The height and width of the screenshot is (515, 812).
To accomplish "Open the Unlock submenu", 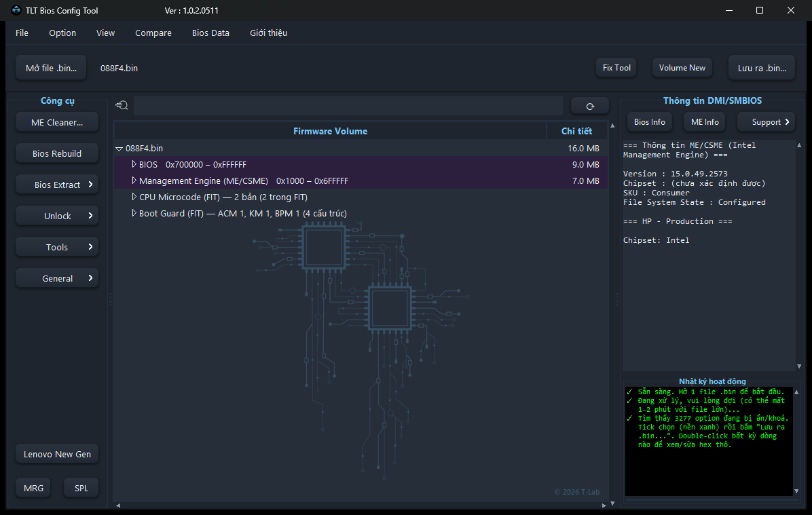I will click(57, 216).
